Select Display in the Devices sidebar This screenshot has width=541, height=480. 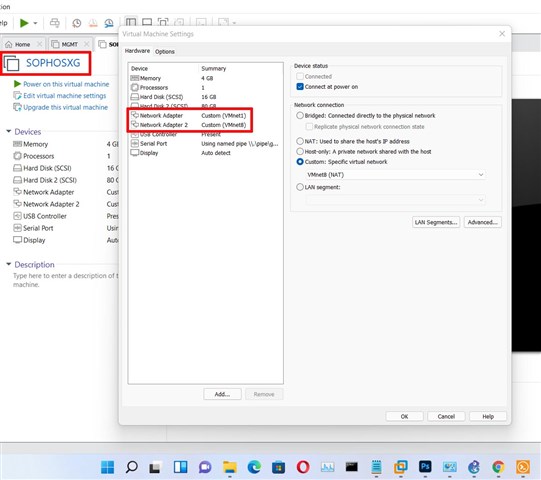pos(34,240)
